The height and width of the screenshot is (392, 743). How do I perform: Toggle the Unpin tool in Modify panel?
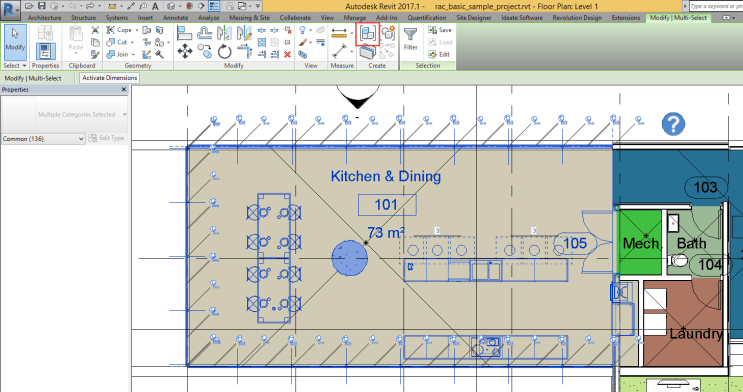coord(288,30)
